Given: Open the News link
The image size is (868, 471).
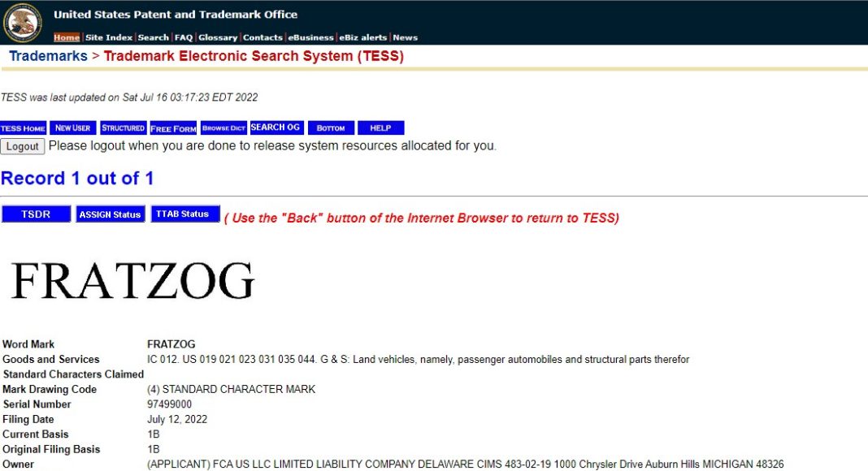Looking at the screenshot, I should [405, 37].
